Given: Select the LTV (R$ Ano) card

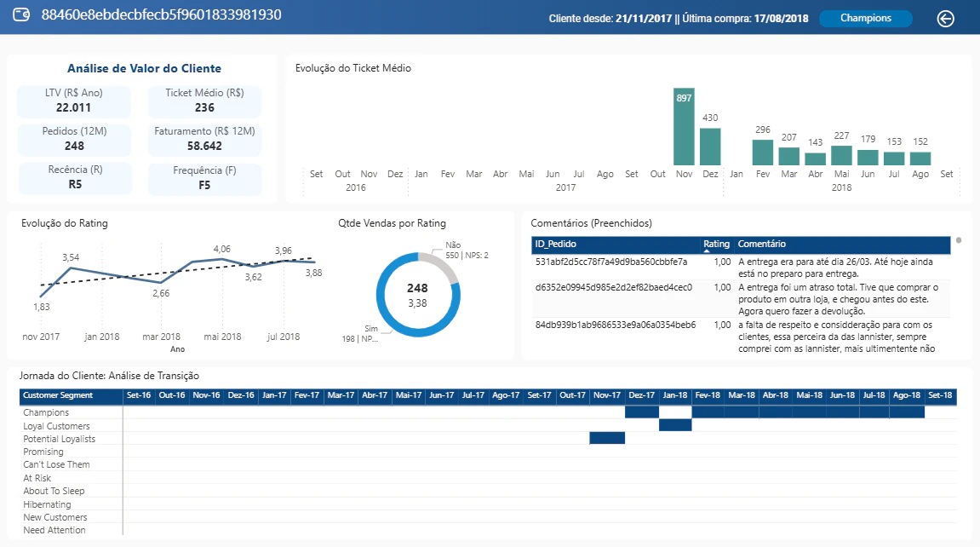Looking at the screenshot, I should [74, 101].
